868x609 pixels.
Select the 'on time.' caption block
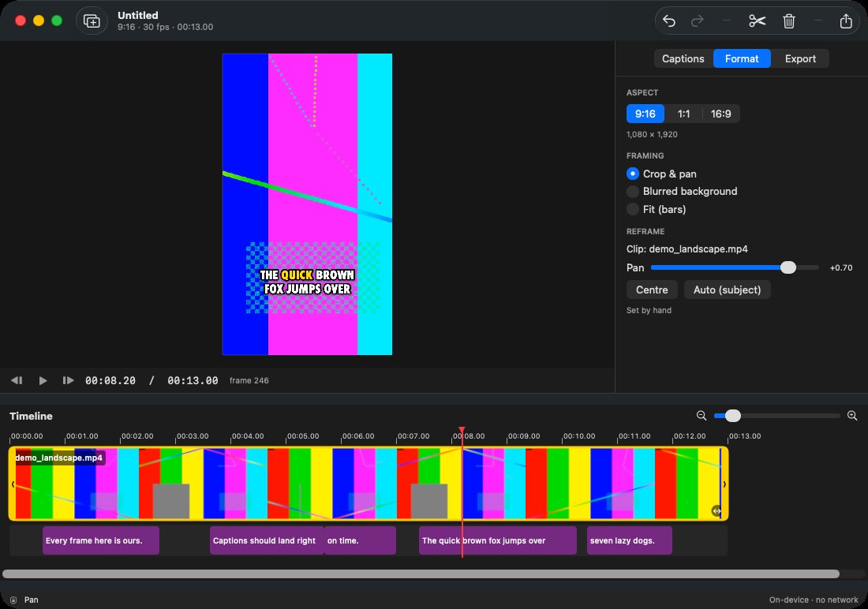[361, 541]
